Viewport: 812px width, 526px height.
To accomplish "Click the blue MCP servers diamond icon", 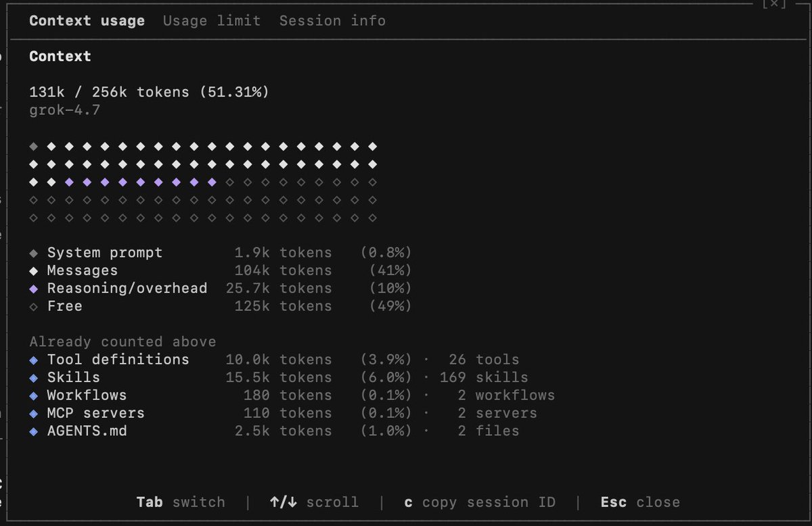I will [x=34, y=413].
